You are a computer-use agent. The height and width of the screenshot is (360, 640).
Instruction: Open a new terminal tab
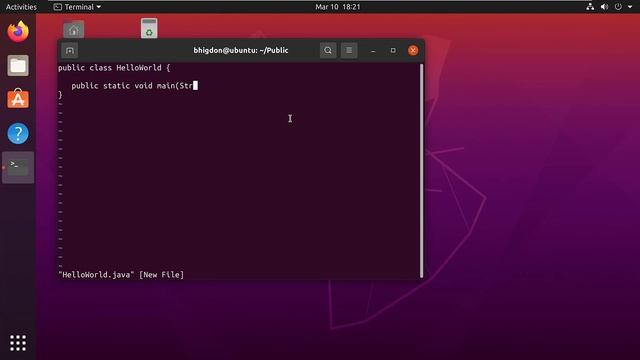[70, 51]
